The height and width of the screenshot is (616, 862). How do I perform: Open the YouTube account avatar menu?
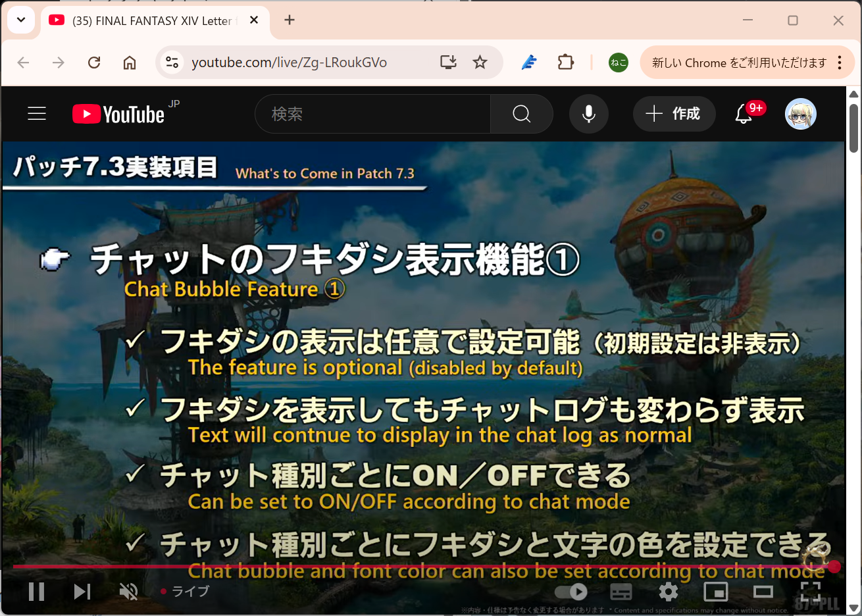[801, 114]
